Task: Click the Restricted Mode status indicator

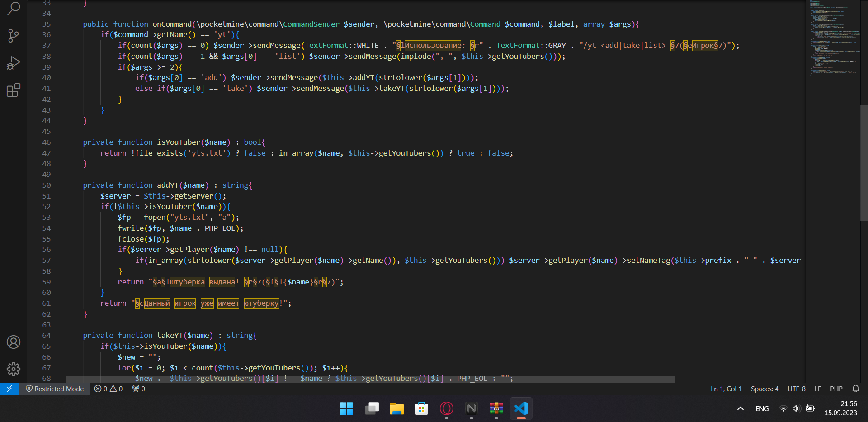Action: [x=55, y=389]
